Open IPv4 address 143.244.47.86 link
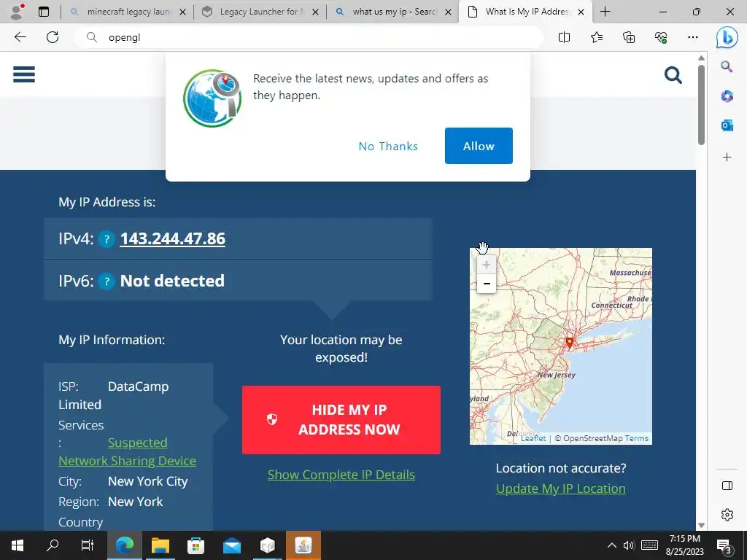This screenshot has width=747, height=560. (172, 238)
